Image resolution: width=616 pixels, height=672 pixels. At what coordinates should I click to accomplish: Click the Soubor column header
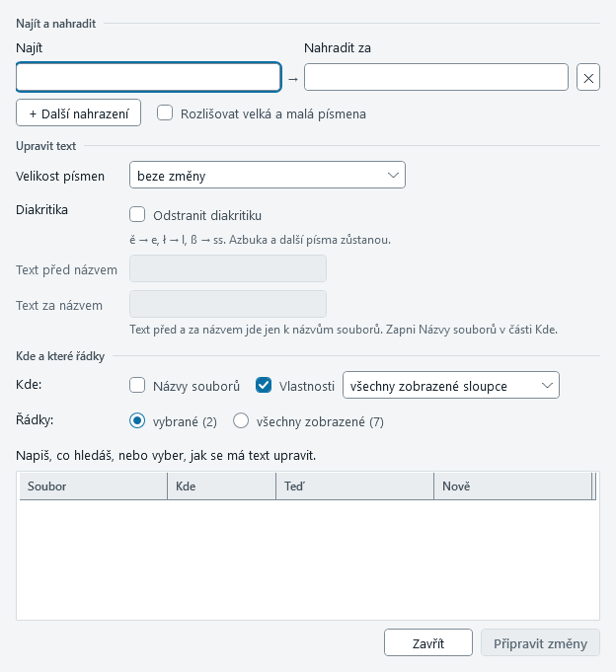(x=94, y=486)
